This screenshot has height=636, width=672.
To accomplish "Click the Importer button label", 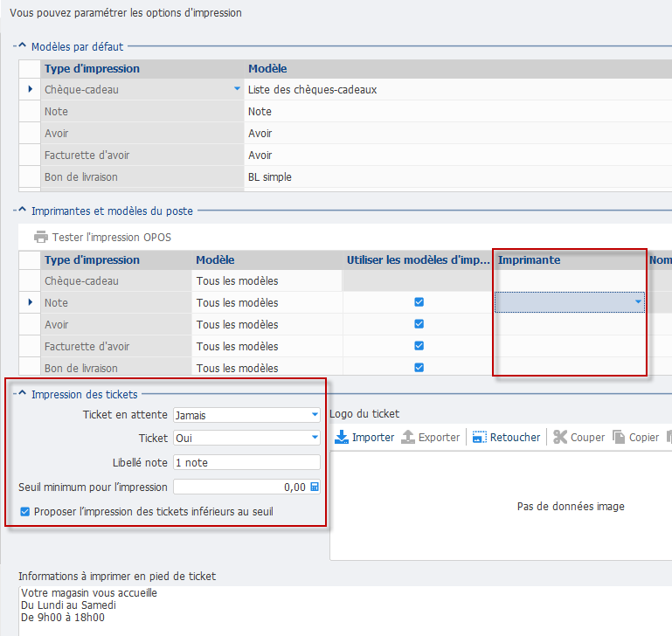I will pos(373,438).
